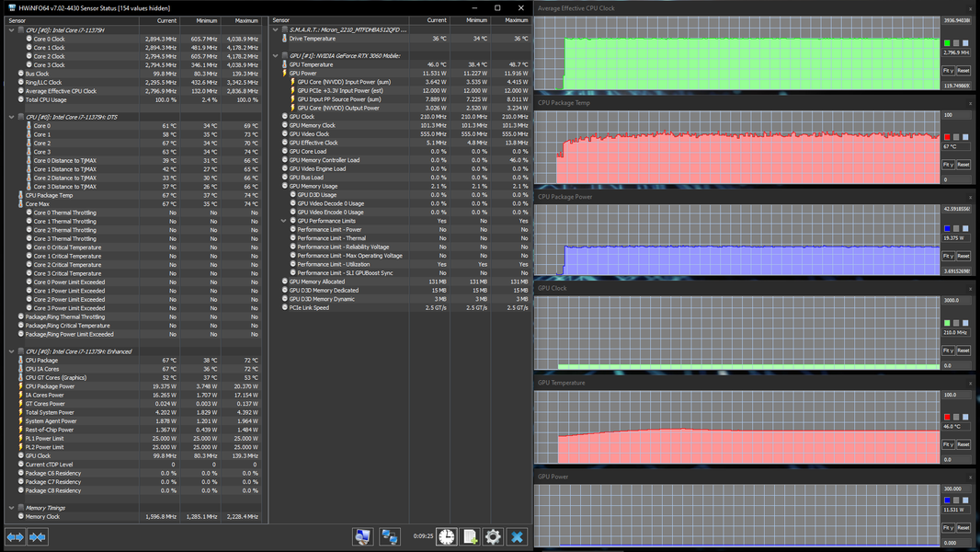
Task: Click the CPU Package Temp maximum field showing 100
Action: pyautogui.click(x=956, y=115)
